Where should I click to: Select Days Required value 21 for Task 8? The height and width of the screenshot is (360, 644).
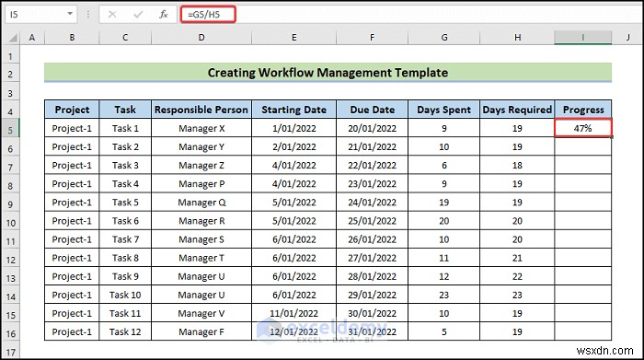coord(517,258)
